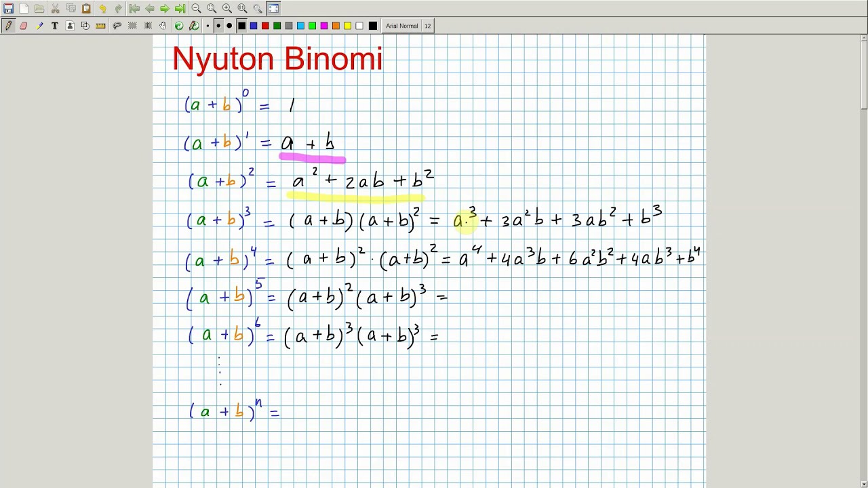Go to the next page
This screenshot has height=488, width=868.
pos(165,9)
